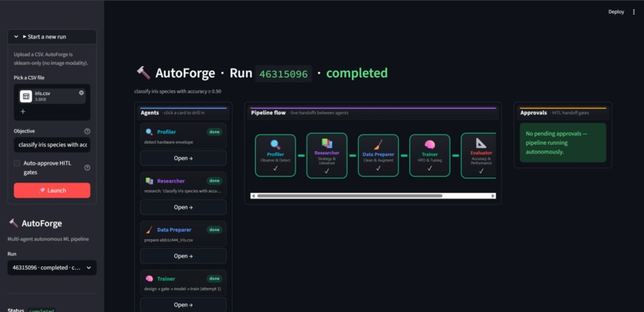Click the Researcher books icon in Agents

click(x=149, y=181)
